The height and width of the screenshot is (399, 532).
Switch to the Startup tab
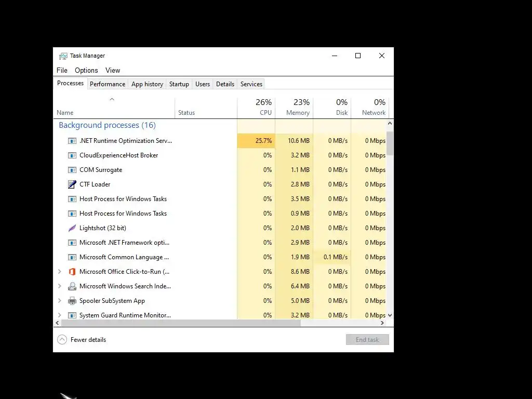pyautogui.click(x=179, y=84)
